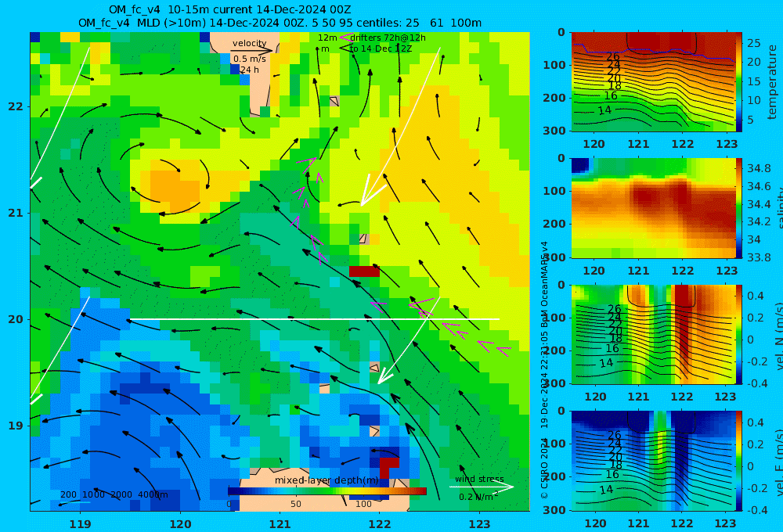Click the '12m drifters 72h@12h' legend text
This screenshot has height=532, width=783.
coord(371,38)
